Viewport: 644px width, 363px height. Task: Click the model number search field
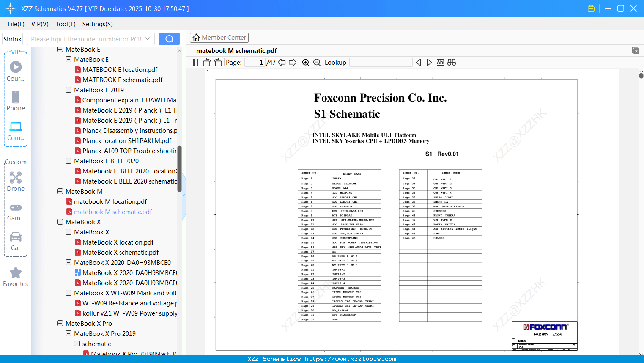[x=86, y=39]
